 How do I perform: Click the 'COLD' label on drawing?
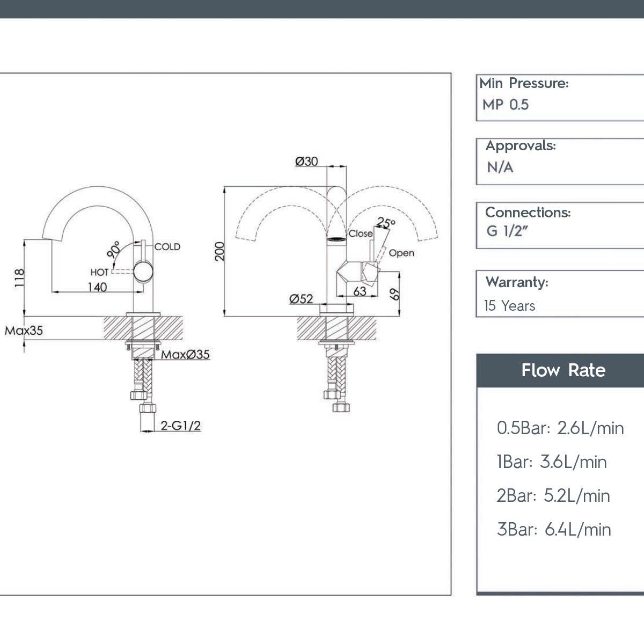(x=167, y=247)
